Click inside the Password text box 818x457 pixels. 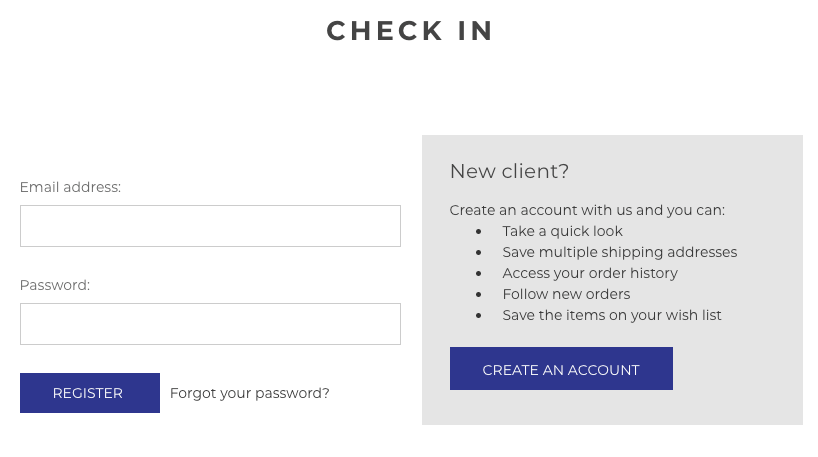point(210,324)
